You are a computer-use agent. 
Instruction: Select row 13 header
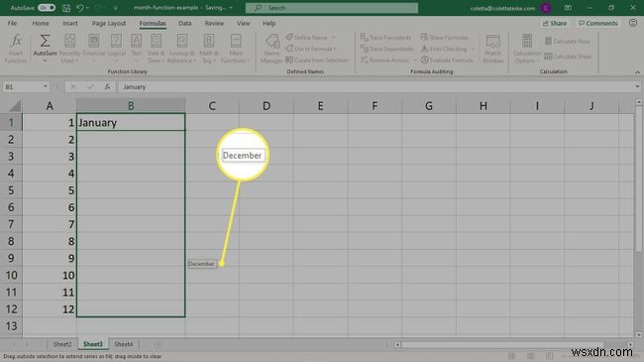[11, 326]
